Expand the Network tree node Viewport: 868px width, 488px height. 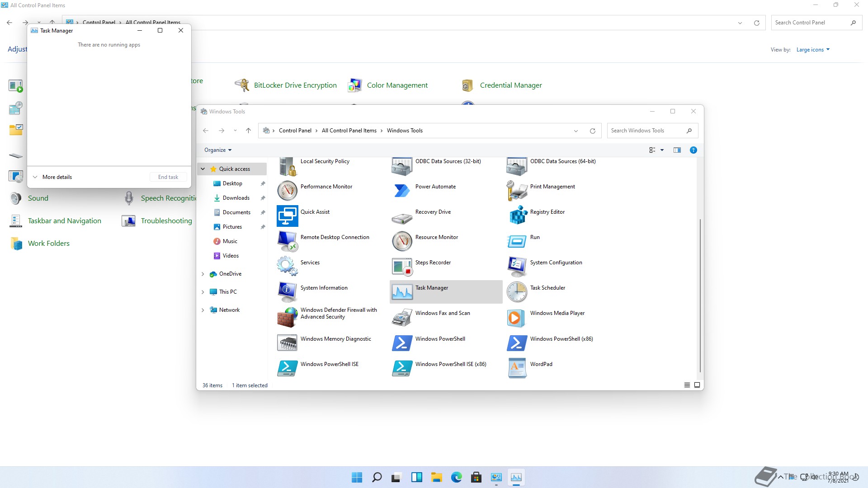(203, 310)
